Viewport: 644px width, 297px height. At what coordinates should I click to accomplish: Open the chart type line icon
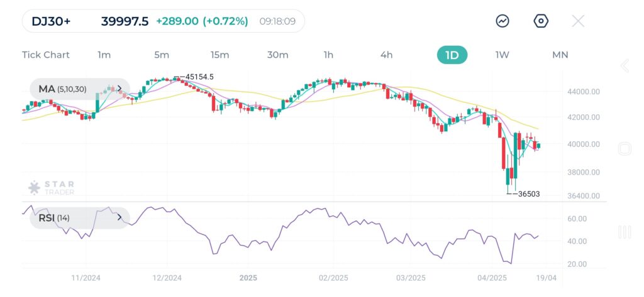tap(502, 21)
